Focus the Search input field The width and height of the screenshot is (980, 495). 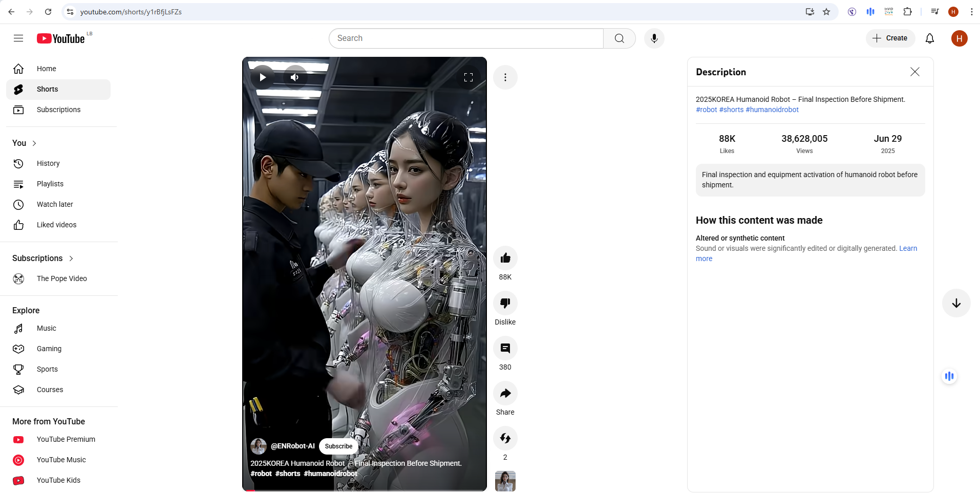pos(466,38)
